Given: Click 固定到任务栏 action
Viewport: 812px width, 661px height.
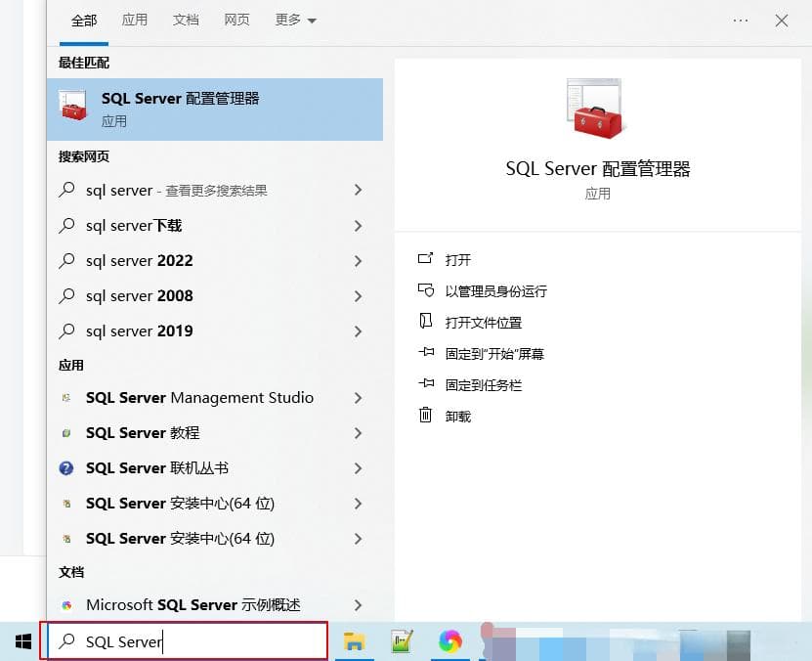Looking at the screenshot, I should (x=483, y=385).
